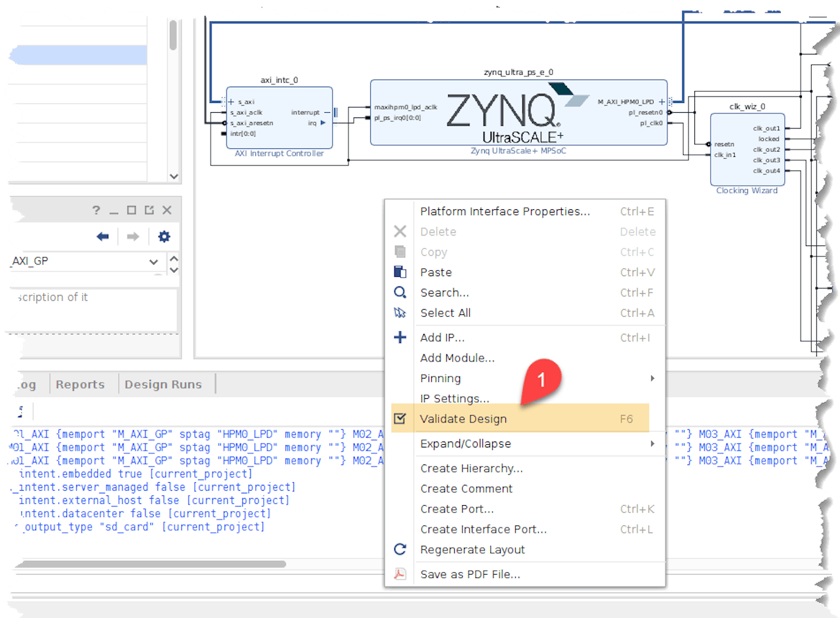Click the Select All cursor icon

pyautogui.click(x=400, y=313)
